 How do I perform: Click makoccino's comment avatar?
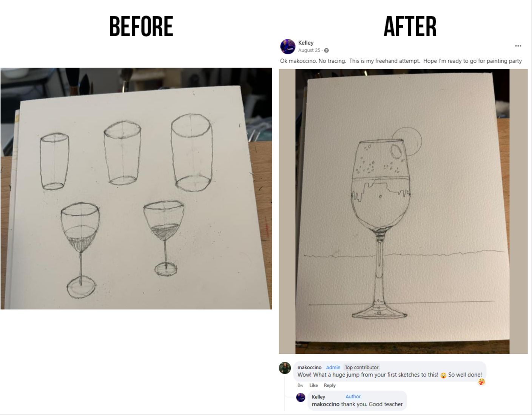[x=285, y=368]
